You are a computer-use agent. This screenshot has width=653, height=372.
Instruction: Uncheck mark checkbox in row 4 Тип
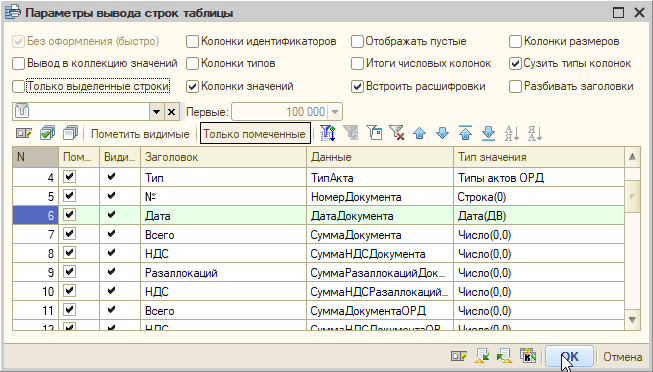[70, 177]
